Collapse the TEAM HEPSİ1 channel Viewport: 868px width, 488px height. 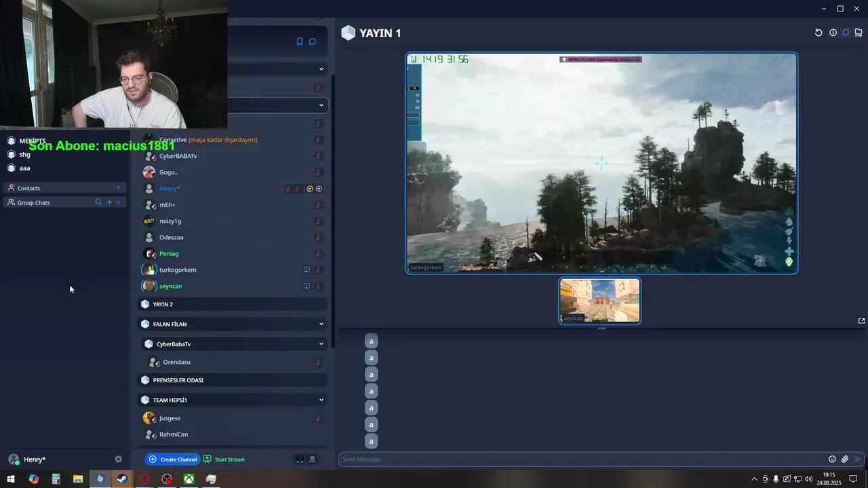coord(321,400)
